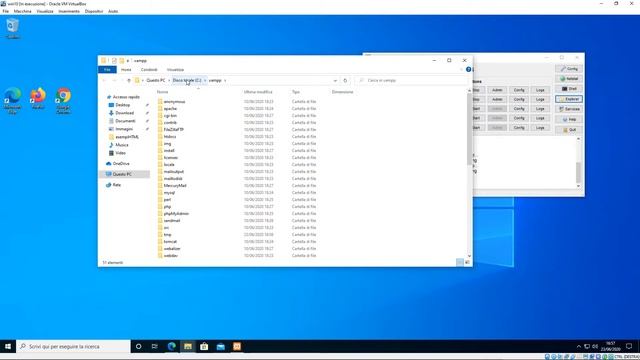Click Netstat button in XAMPP panel
Viewport: 640px width, 360px height.
[569, 79]
